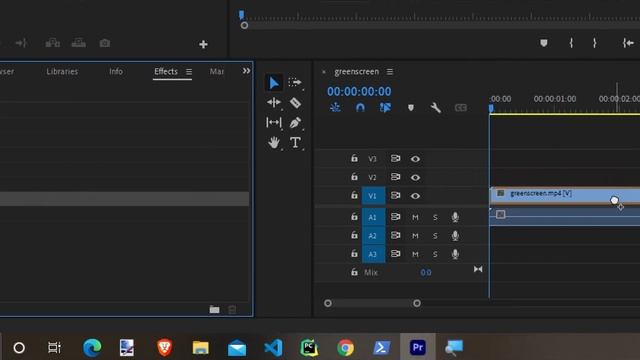Hide the V1 track output
This screenshot has height=360, width=640.
tap(415, 196)
